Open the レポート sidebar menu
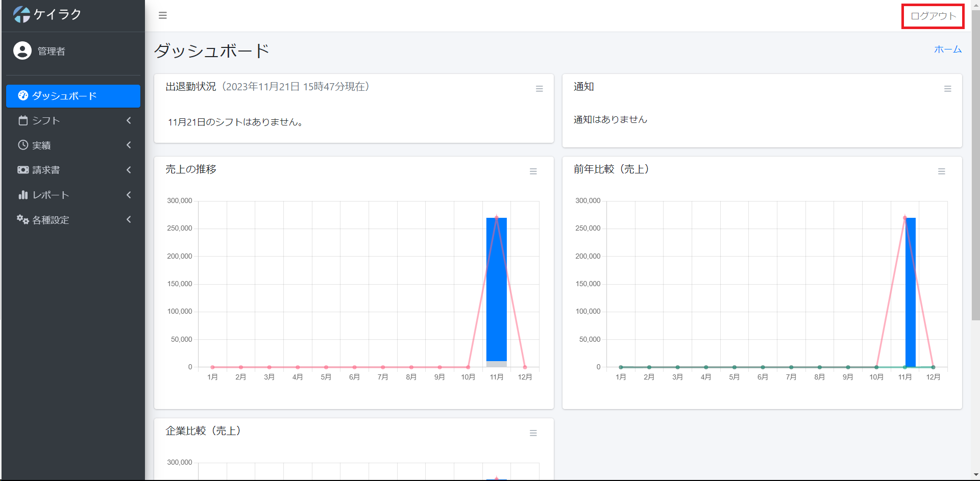 tap(73, 195)
